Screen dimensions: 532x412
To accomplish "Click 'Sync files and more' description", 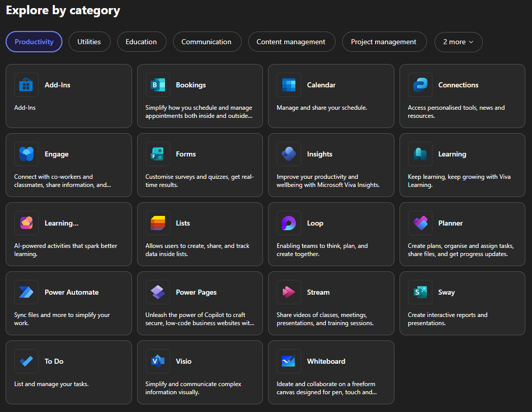I will point(62,319).
